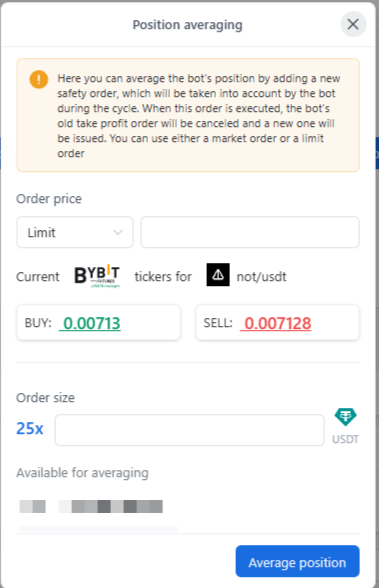This screenshot has width=379, height=588.
Task: Use the SELL price 0.007128 link
Action: pos(276,323)
